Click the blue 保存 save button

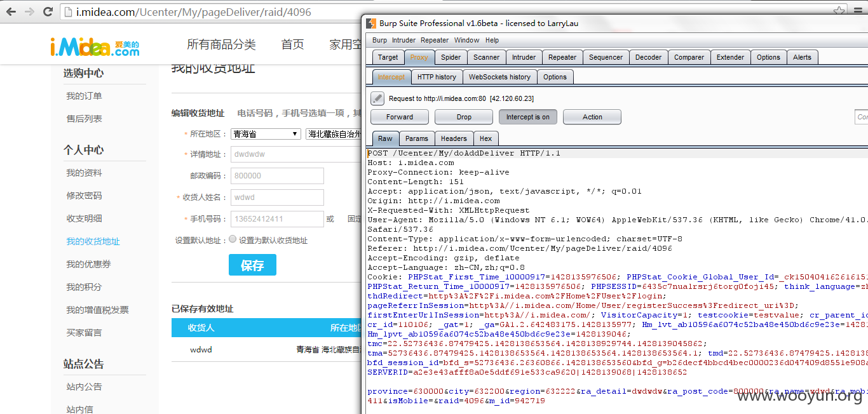[252, 265]
